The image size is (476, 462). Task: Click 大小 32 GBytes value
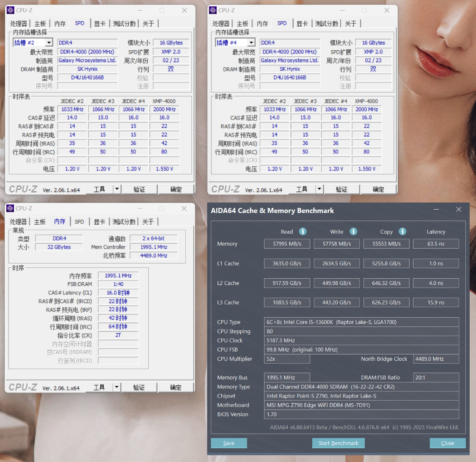click(x=59, y=247)
